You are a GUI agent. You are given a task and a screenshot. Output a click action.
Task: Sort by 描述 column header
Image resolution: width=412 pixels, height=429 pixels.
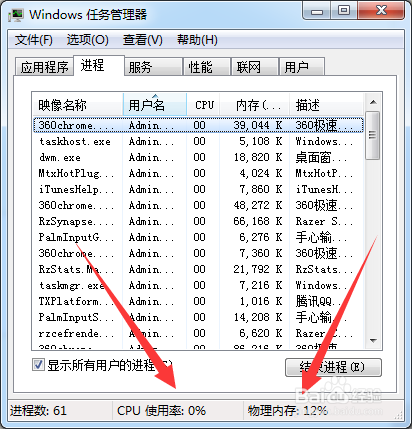point(326,105)
